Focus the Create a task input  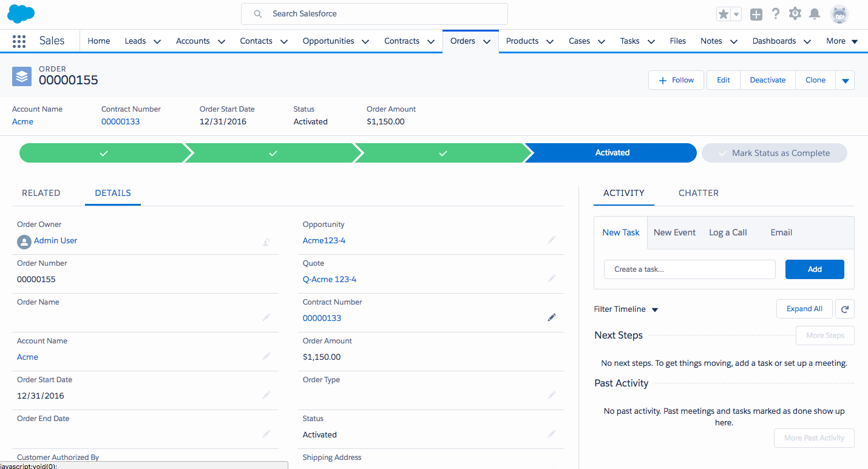[690, 269]
